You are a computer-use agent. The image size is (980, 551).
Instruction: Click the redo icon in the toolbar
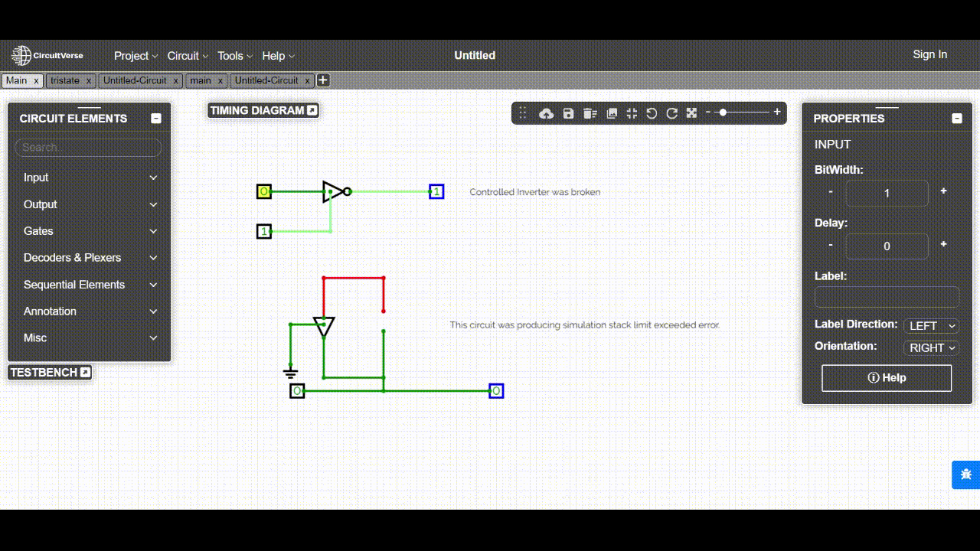tap(671, 112)
